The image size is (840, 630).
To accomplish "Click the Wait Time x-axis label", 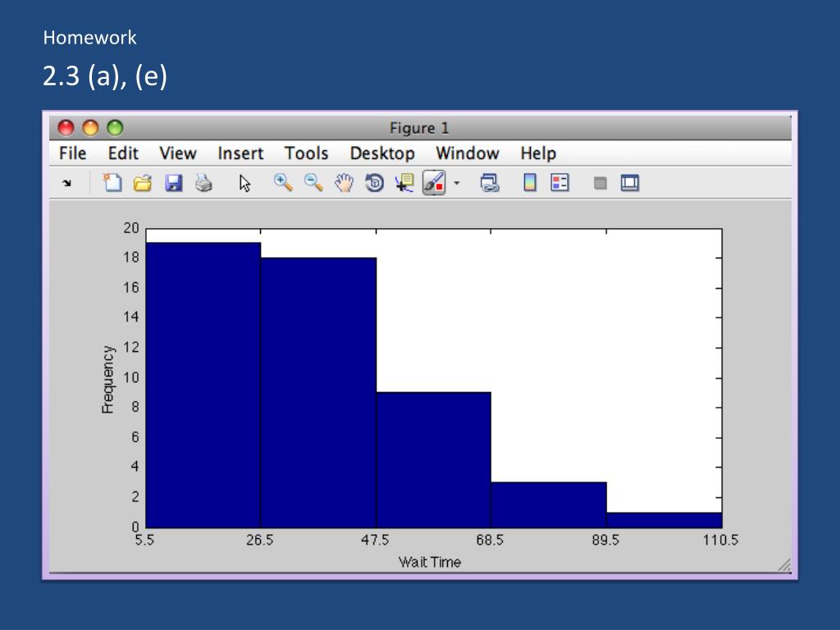I will (x=430, y=562).
